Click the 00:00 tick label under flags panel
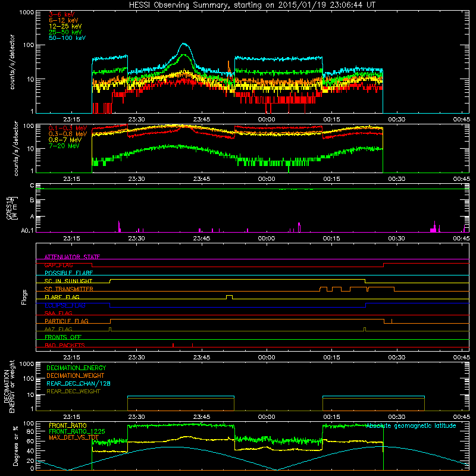Image resolution: width=476 pixels, height=476 pixels. 267,358
